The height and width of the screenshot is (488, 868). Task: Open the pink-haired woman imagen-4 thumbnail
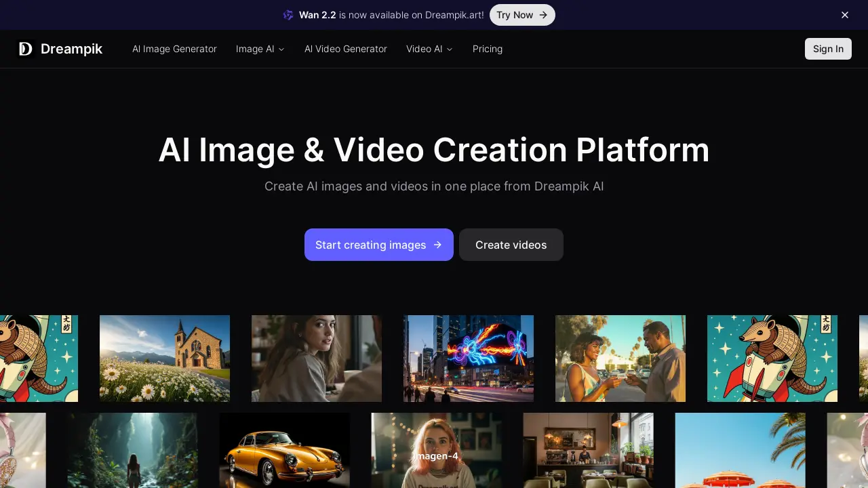tap(436, 451)
